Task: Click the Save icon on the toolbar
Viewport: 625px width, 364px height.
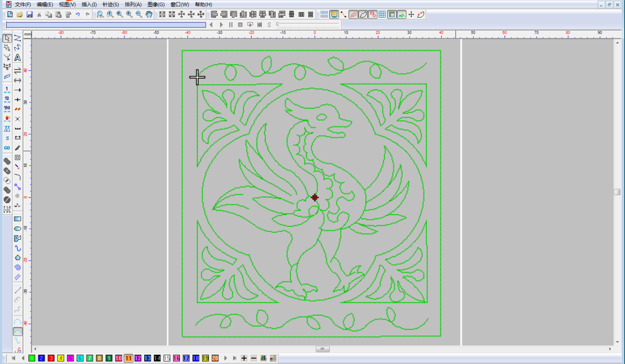Action: pyautogui.click(x=30, y=13)
